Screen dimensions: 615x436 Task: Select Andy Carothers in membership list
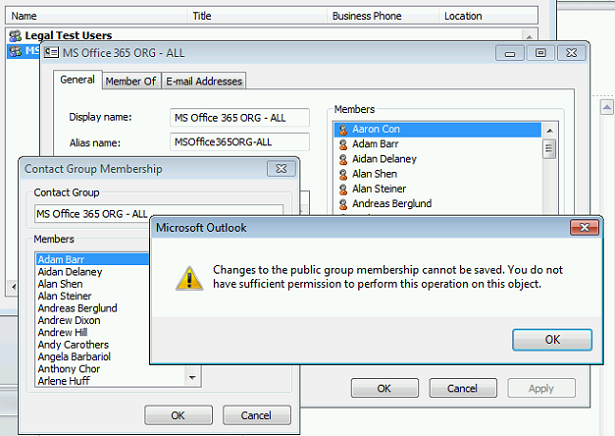coord(93,345)
